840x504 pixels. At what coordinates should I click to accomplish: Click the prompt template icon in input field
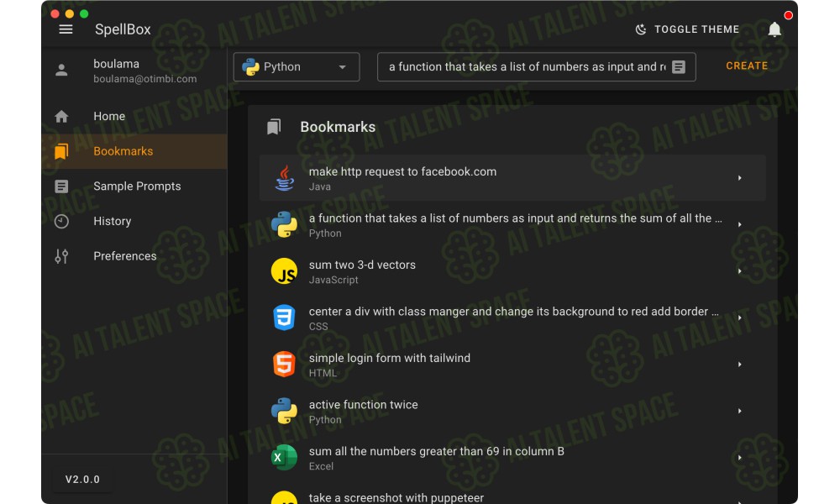pyautogui.click(x=679, y=67)
